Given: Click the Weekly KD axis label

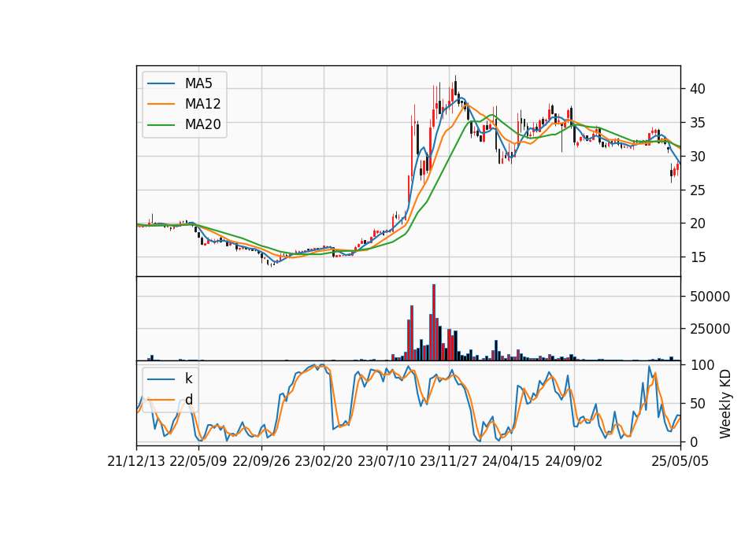Looking at the screenshot, I should [725, 404].
